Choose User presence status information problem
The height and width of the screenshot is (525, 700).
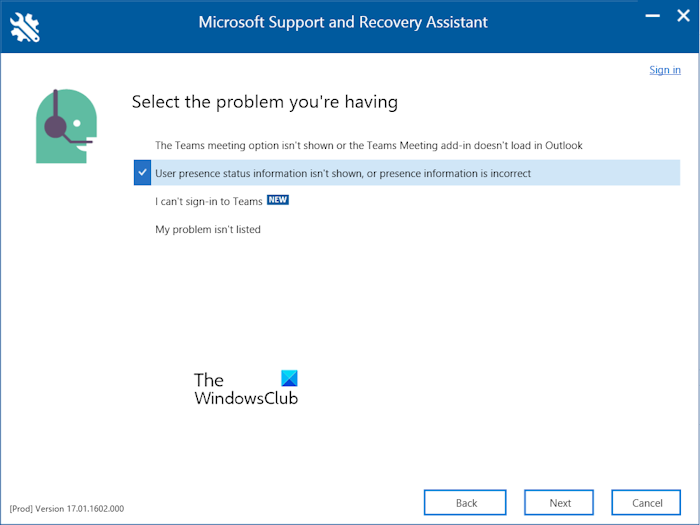pos(343,173)
